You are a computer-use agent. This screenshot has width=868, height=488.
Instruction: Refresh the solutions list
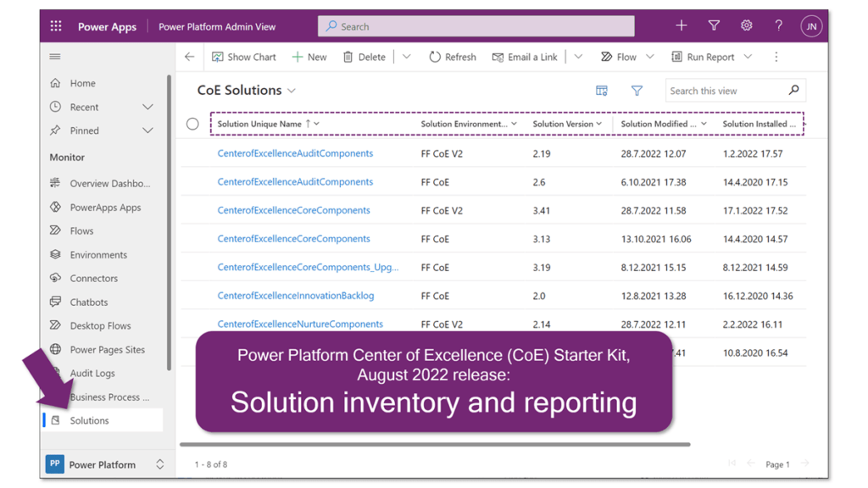coord(452,57)
